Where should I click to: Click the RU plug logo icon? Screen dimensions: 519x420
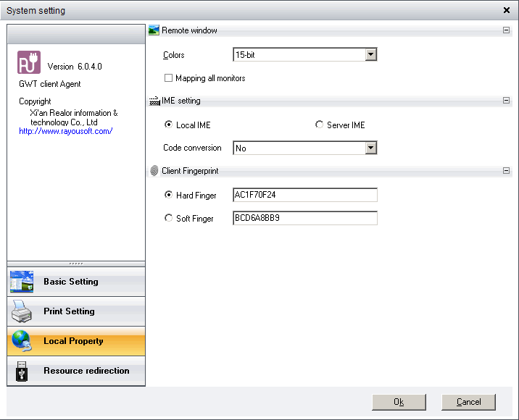point(29,63)
